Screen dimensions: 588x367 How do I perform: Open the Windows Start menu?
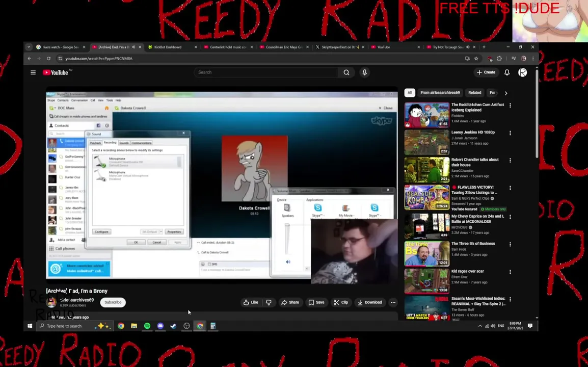pyautogui.click(x=30, y=326)
